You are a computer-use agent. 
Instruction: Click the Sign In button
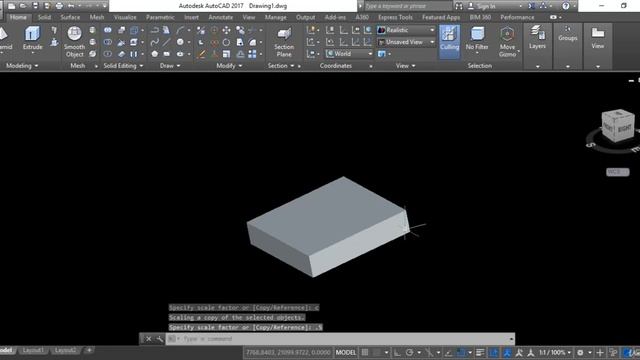click(x=482, y=6)
